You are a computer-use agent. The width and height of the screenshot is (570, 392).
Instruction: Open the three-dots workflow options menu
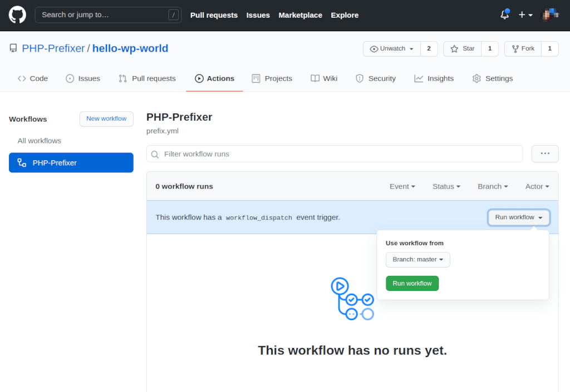coord(545,153)
